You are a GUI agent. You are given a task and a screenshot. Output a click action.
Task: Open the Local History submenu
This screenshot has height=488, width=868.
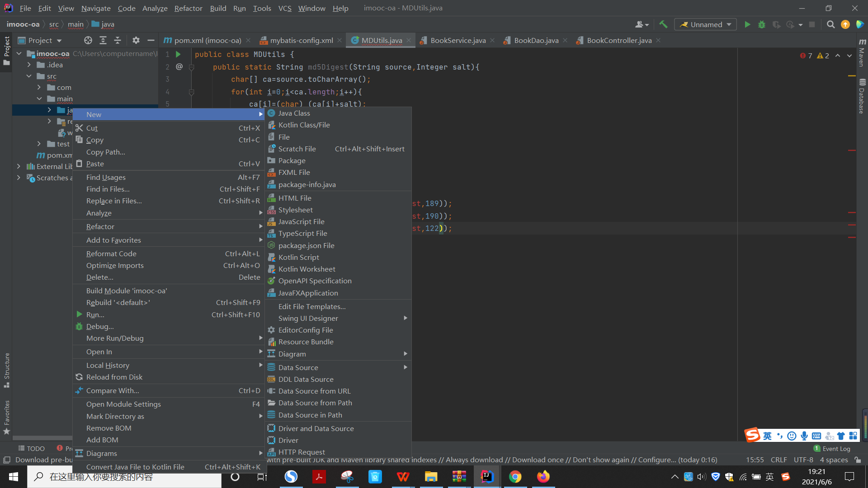pyautogui.click(x=168, y=365)
